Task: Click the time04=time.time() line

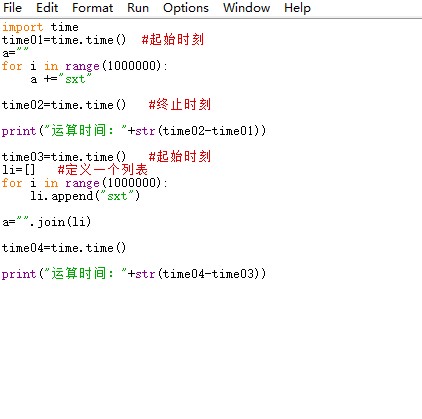Action: [x=64, y=248]
